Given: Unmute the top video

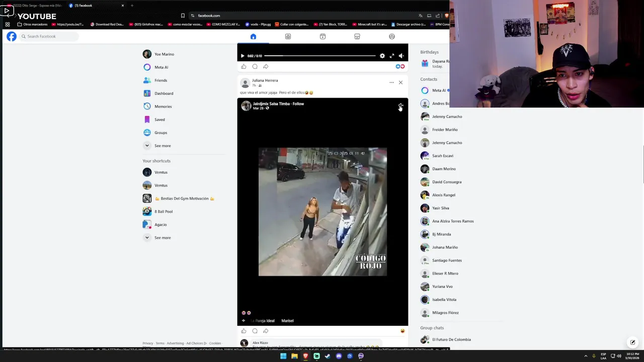Looking at the screenshot, I should [x=401, y=56].
